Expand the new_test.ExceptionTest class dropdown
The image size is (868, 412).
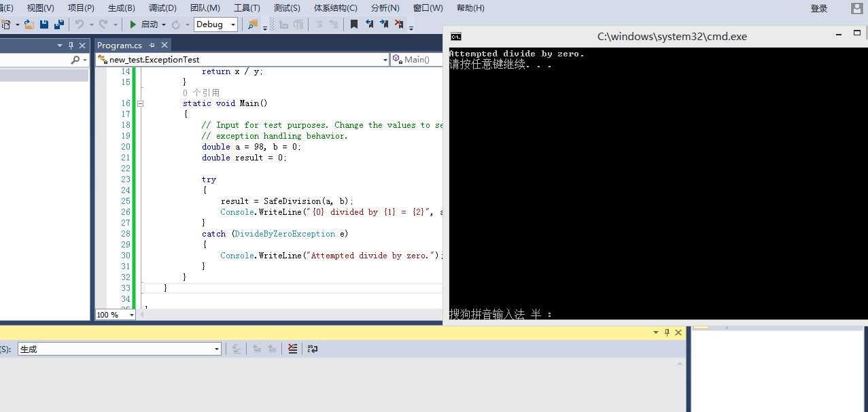coord(385,60)
